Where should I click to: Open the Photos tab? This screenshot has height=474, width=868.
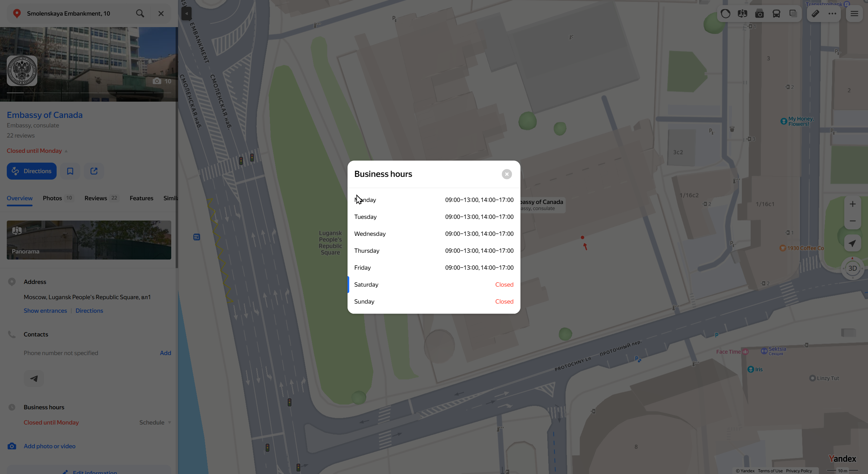click(58, 198)
